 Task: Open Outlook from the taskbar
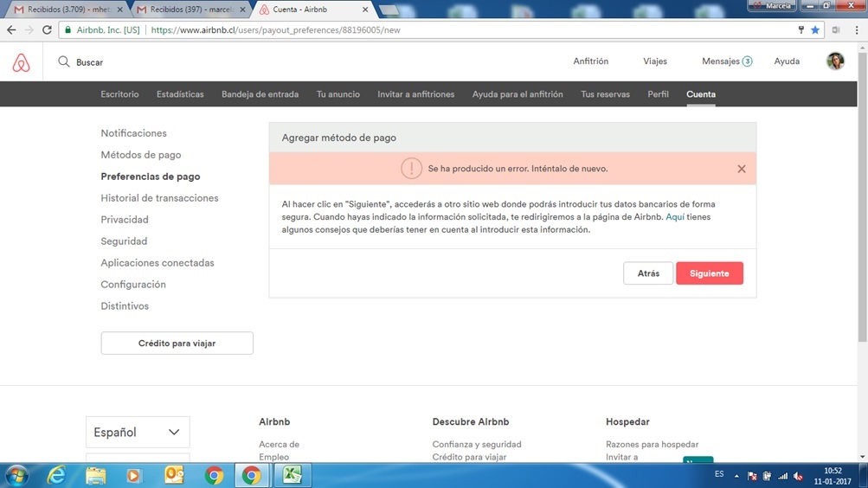click(x=174, y=475)
